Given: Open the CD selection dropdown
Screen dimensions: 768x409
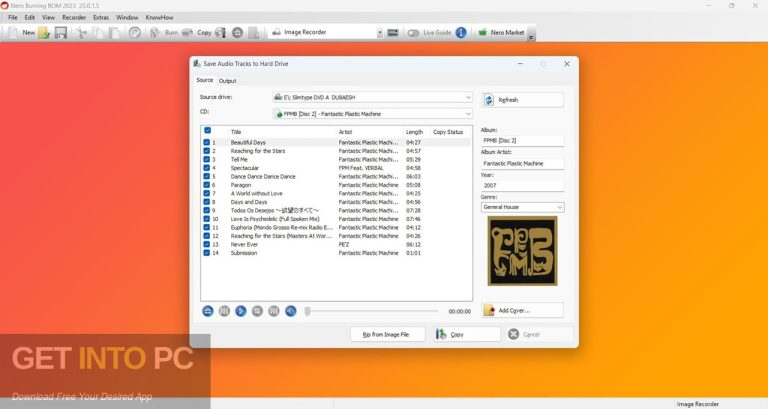Looking at the screenshot, I should [x=372, y=114].
